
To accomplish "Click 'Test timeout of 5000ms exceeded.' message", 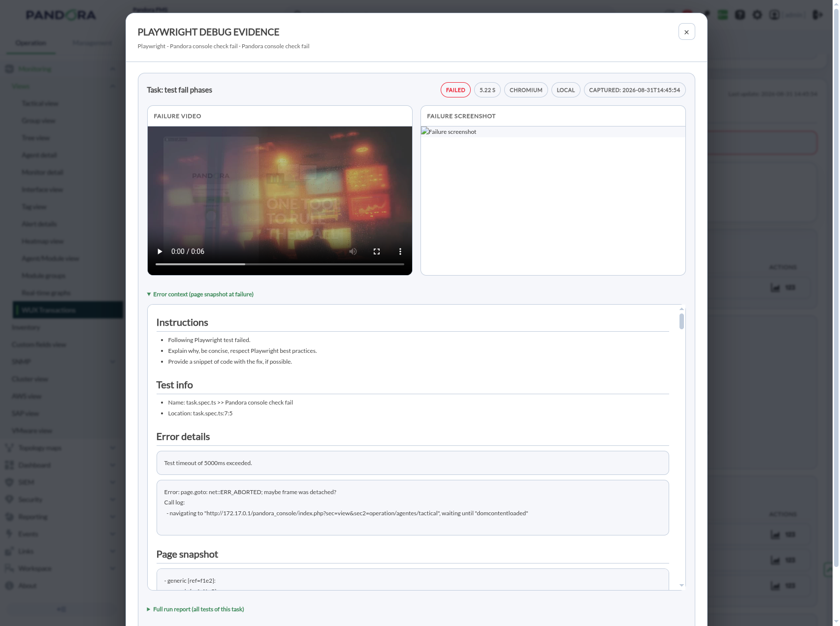I will point(208,463).
